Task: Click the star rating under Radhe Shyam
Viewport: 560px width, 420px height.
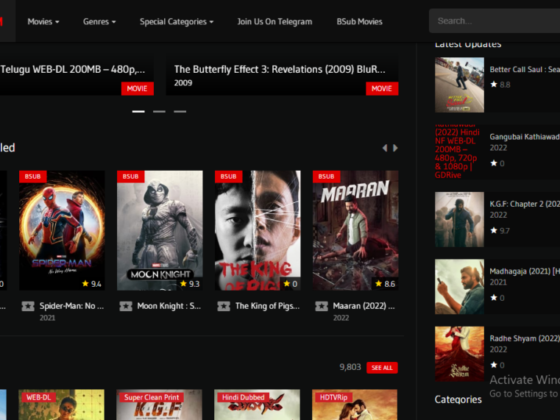Action: (x=498, y=365)
